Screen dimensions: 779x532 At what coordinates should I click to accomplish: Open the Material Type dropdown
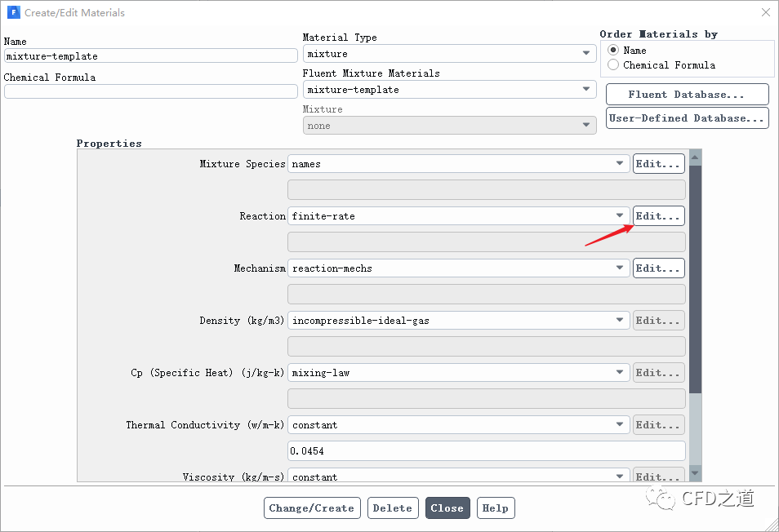point(448,54)
